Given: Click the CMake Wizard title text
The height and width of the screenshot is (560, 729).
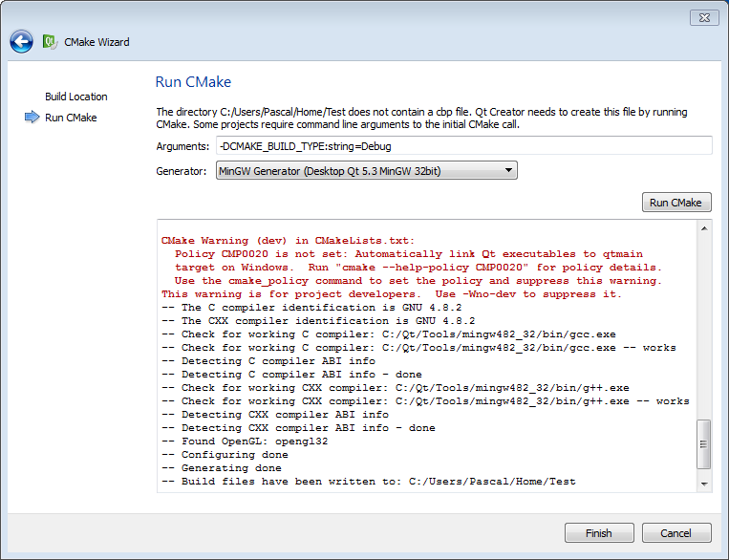Looking at the screenshot, I should click(96, 42).
